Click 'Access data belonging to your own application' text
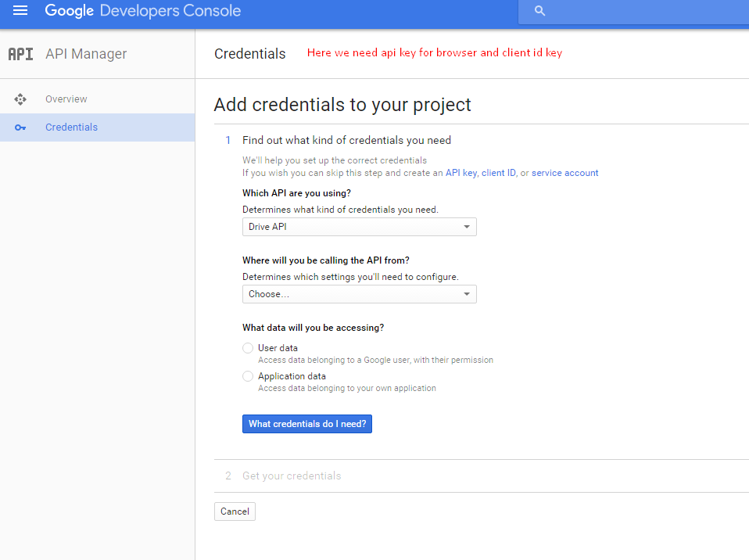The height and width of the screenshot is (560, 749). click(x=347, y=389)
